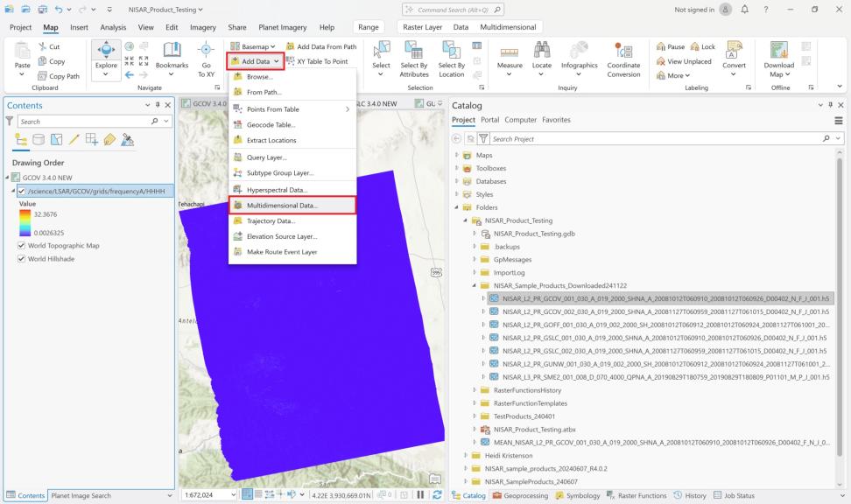Click the Locate binoculars tool
The width and height of the screenshot is (851, 504).
542,59
